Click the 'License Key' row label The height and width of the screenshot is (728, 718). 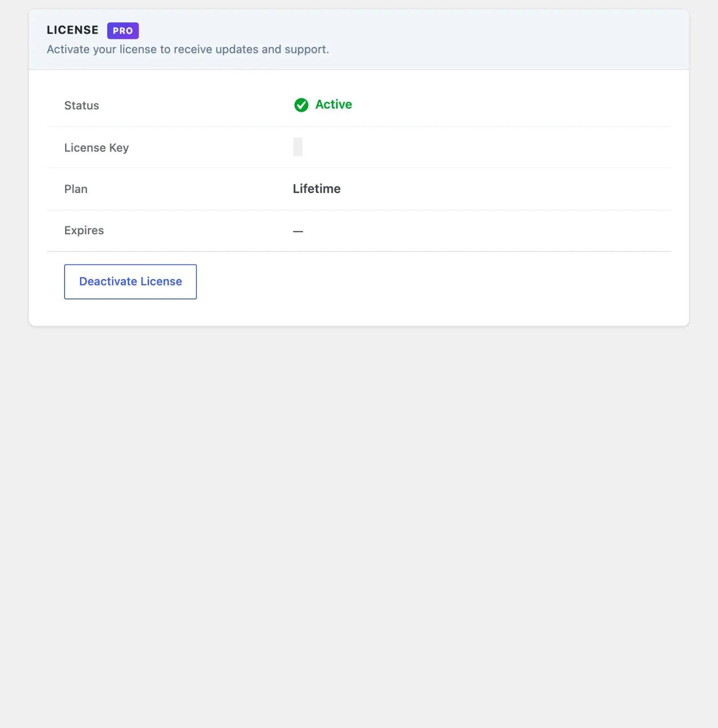coord(96,148)
